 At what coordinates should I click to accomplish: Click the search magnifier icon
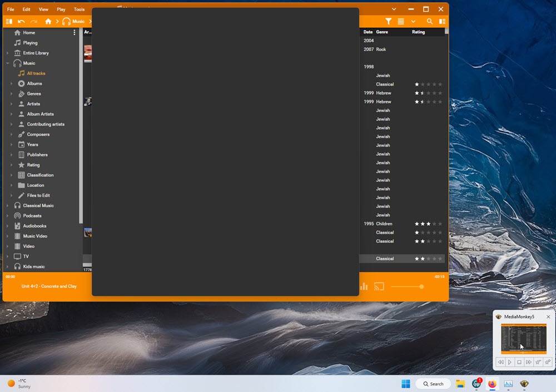[x=430, y=22]
